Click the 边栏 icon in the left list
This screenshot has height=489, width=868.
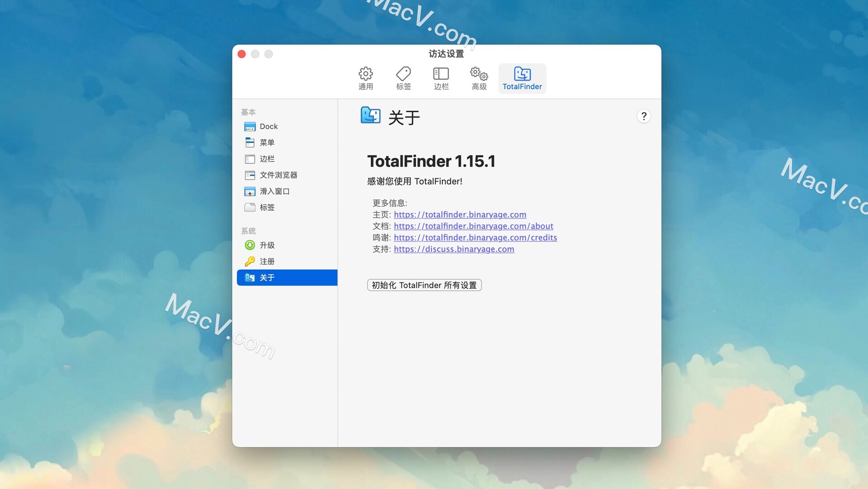coord(250,159)
